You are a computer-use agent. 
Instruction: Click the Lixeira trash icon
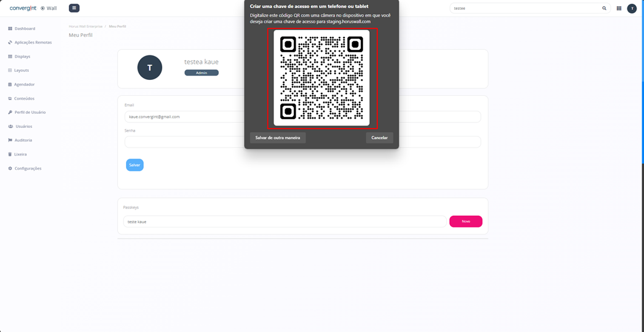tap(10, 154)
